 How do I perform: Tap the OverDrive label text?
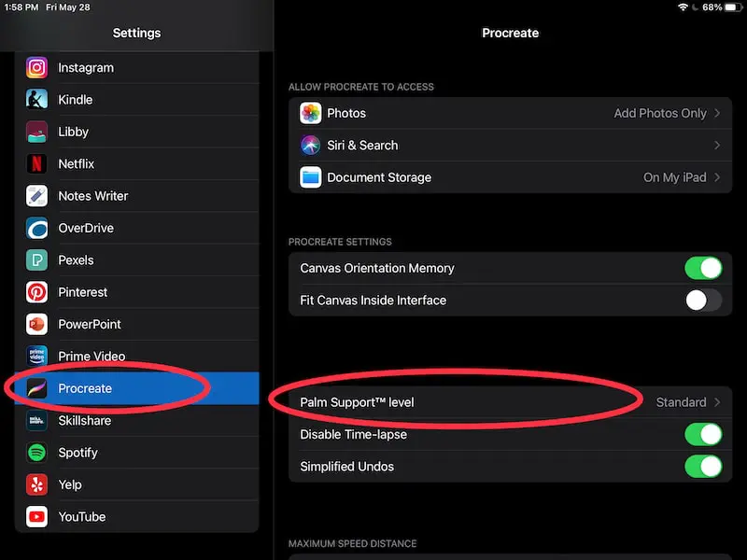(x=86, y=228)
